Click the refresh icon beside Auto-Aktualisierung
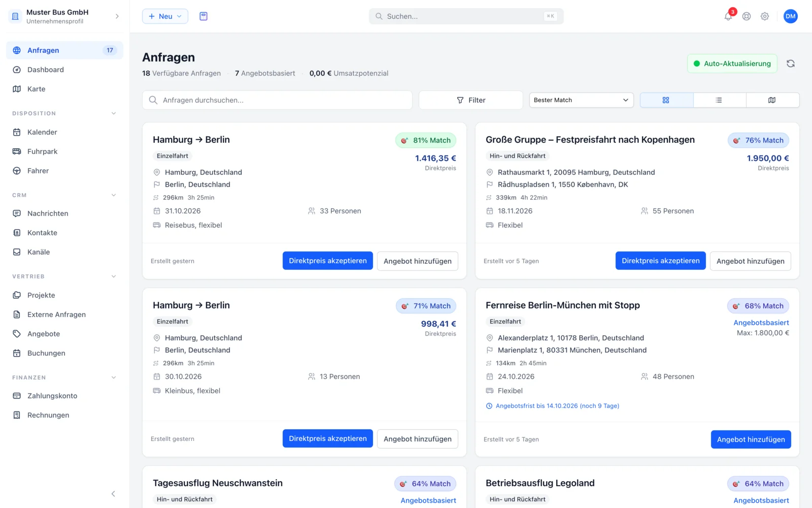Screen dimensions: 812x508 pos(791,63)
